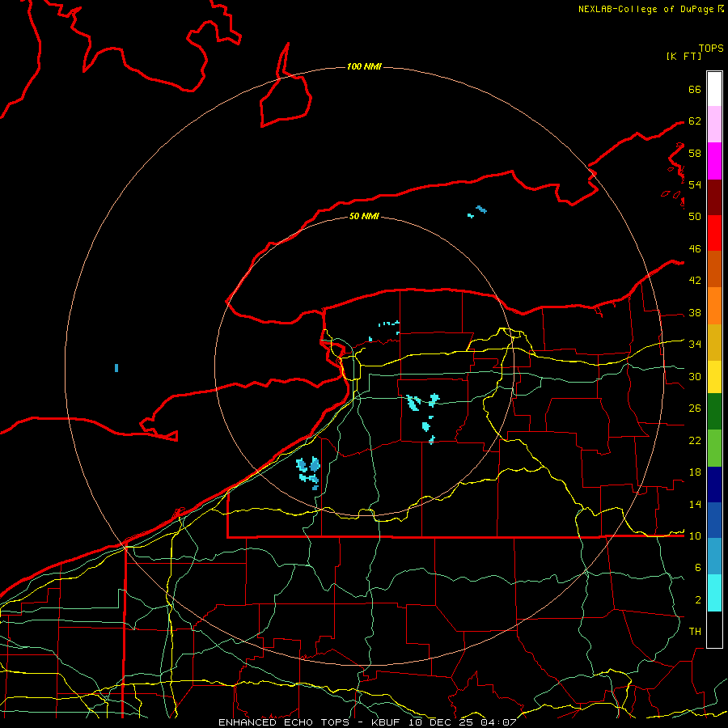
Task: Click the legend value 18
Action: tap(695, 472)
